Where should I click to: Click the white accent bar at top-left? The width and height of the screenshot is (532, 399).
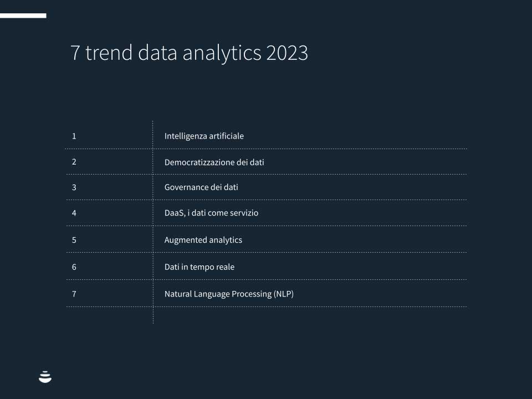23,16
